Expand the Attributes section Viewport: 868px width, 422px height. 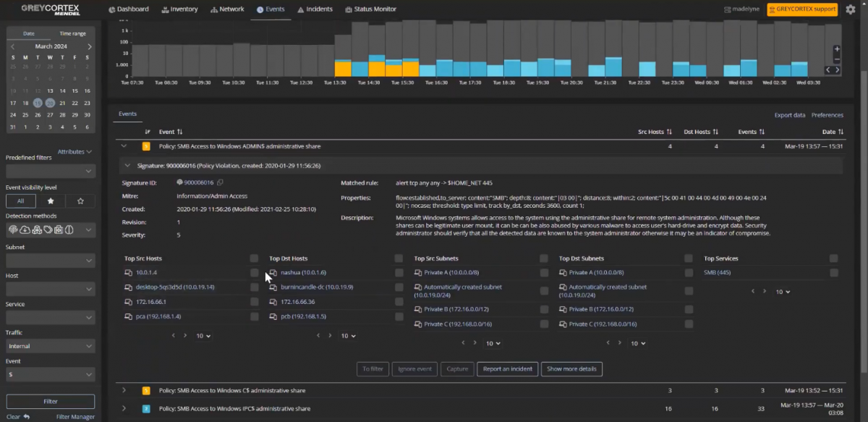(x=75, y=152)
